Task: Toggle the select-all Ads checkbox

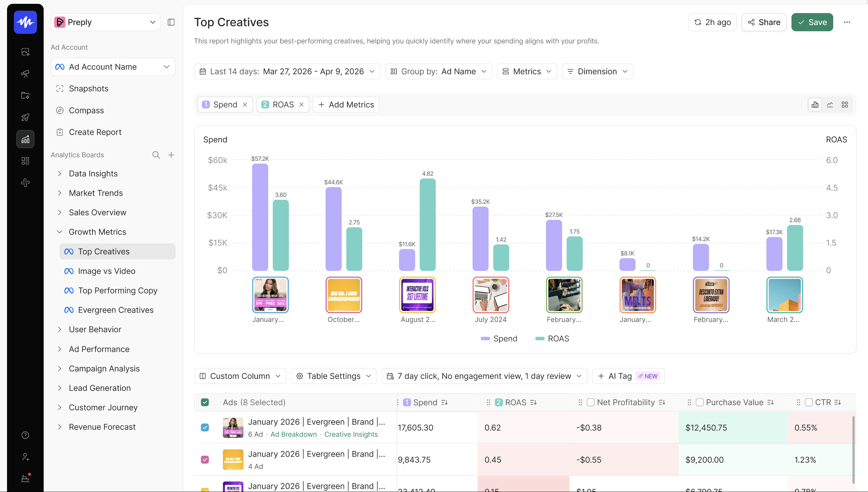Action: (205, 402)
